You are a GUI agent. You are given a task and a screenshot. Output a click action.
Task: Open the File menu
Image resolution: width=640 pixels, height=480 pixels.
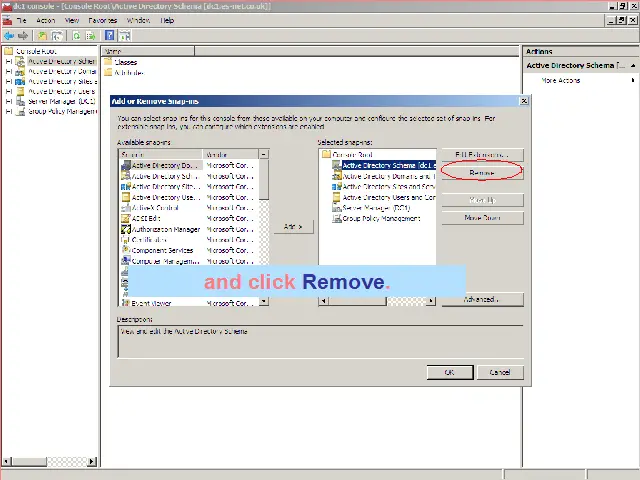[21, 20]
